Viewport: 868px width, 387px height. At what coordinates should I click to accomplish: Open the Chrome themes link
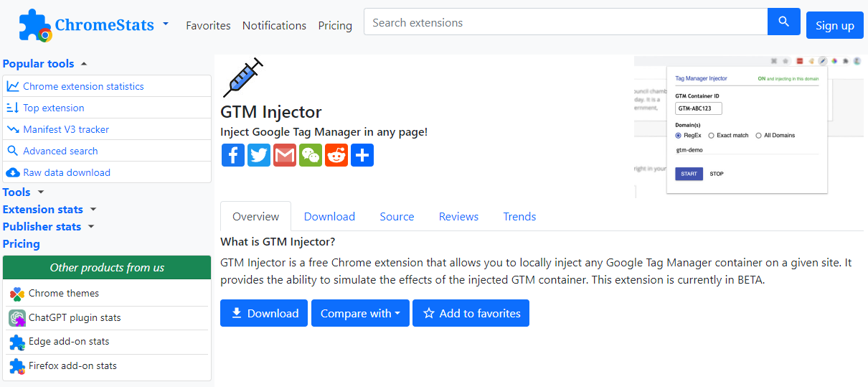(64, 293)
